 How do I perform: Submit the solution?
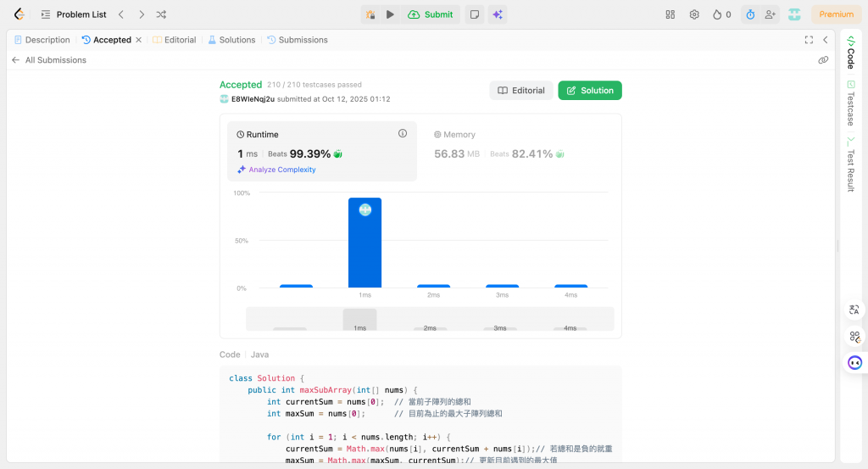tap(430, 14)
